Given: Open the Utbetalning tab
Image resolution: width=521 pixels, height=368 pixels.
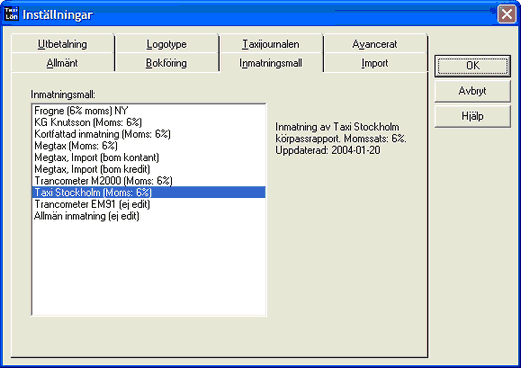Looking at the screenshot, I should (62, 44).
